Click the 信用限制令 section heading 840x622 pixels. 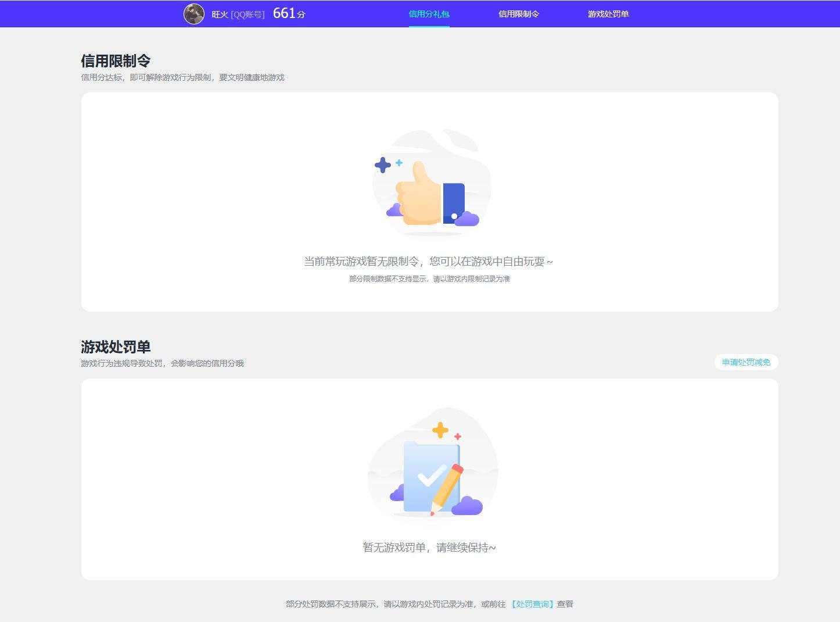116,60
